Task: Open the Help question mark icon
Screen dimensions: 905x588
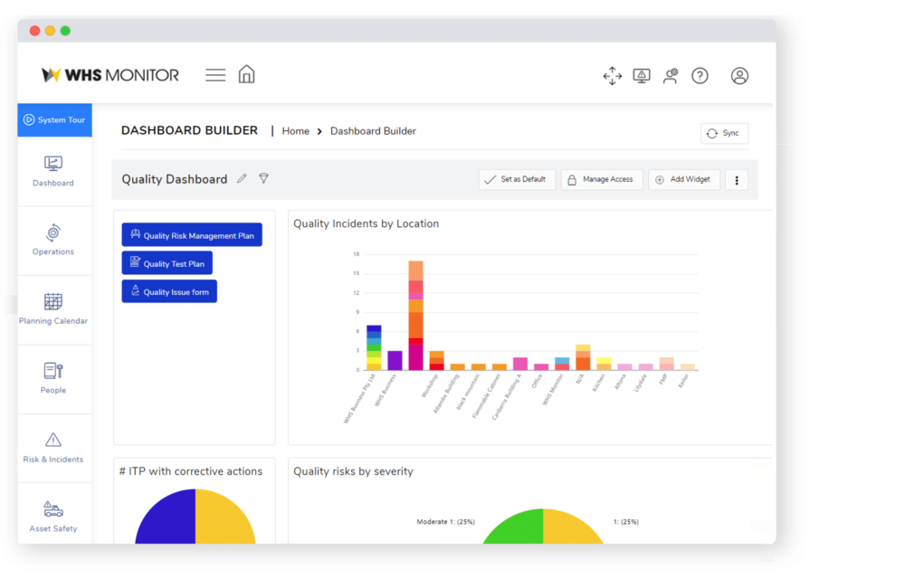Action: click(x=700, y=76)
